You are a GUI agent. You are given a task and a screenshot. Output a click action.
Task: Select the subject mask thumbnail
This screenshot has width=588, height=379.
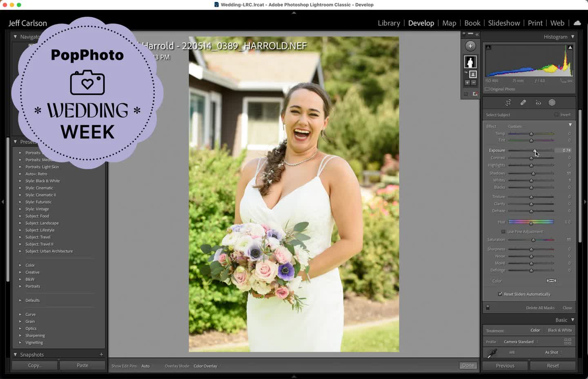pos(470,62)
